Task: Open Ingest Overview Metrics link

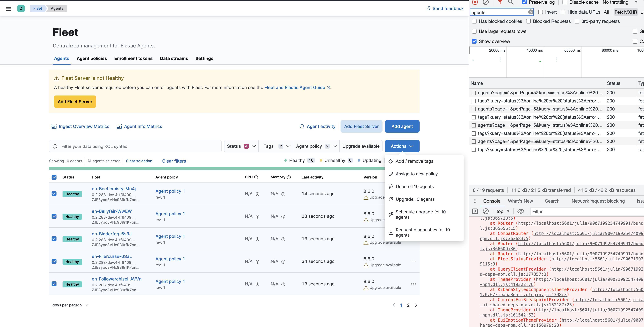Action: (x=80, y=126)
